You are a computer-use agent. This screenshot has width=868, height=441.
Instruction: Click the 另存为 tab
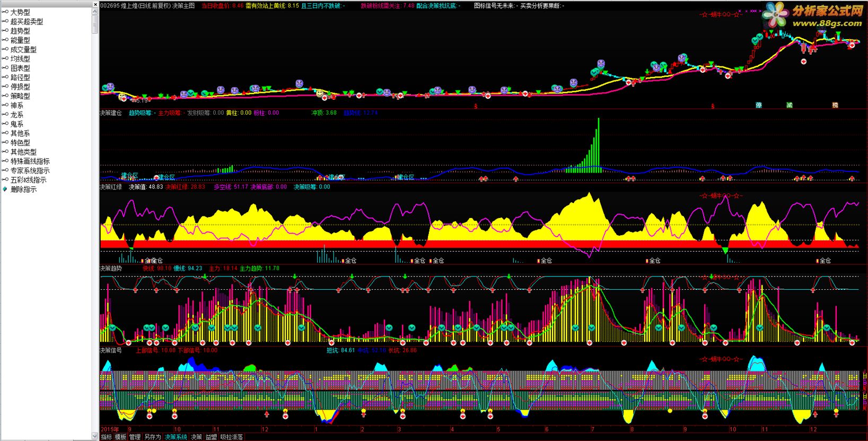153,437
